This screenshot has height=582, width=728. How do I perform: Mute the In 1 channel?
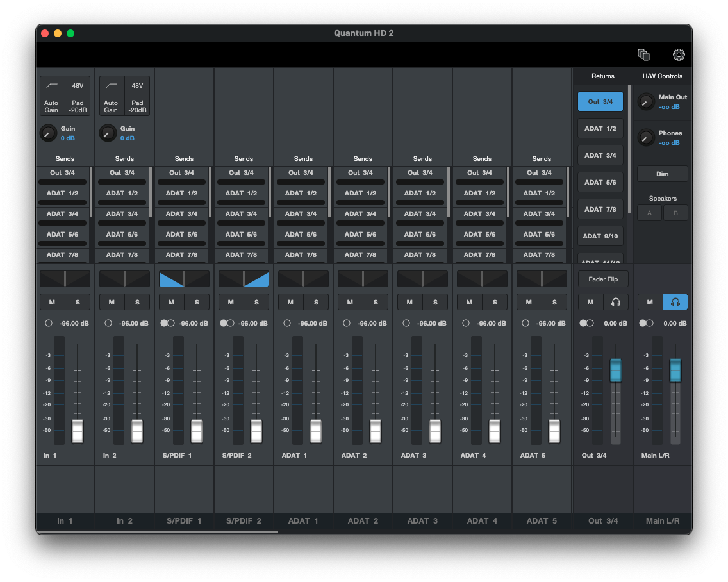[x=52, y=303]
